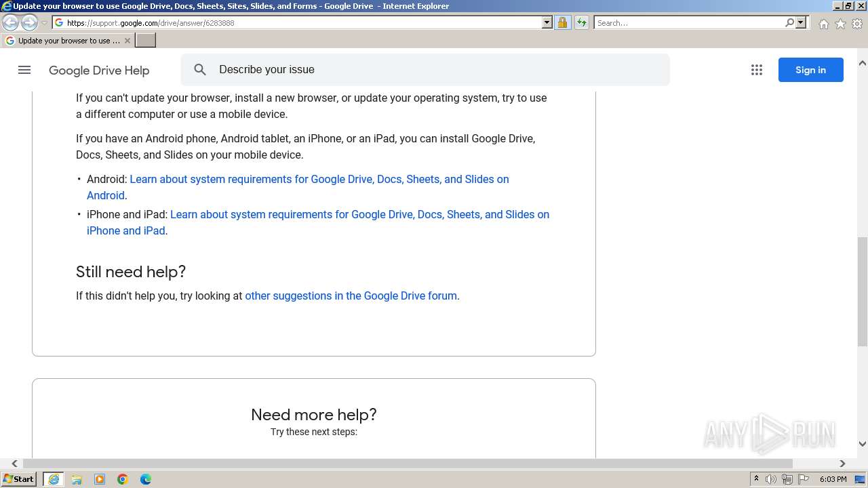868x488 pixels.
Task: Open IE Tools gear icon
Action: click(857, 24)
